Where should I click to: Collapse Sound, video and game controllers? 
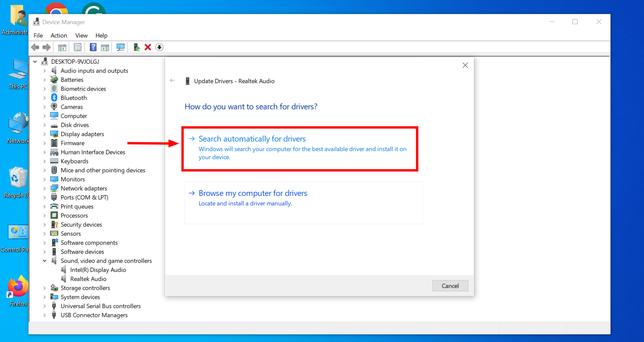coord(45,261)
